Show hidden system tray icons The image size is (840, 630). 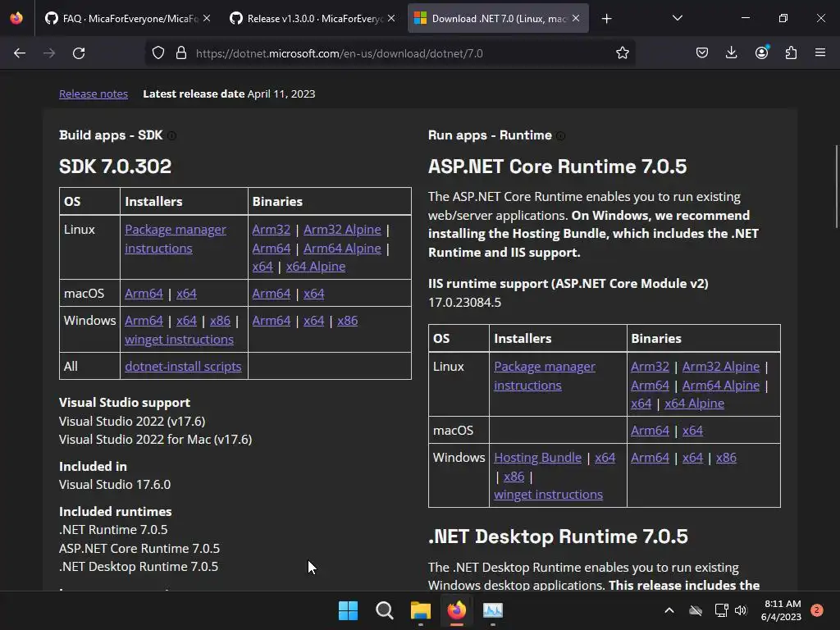(669, 610)
